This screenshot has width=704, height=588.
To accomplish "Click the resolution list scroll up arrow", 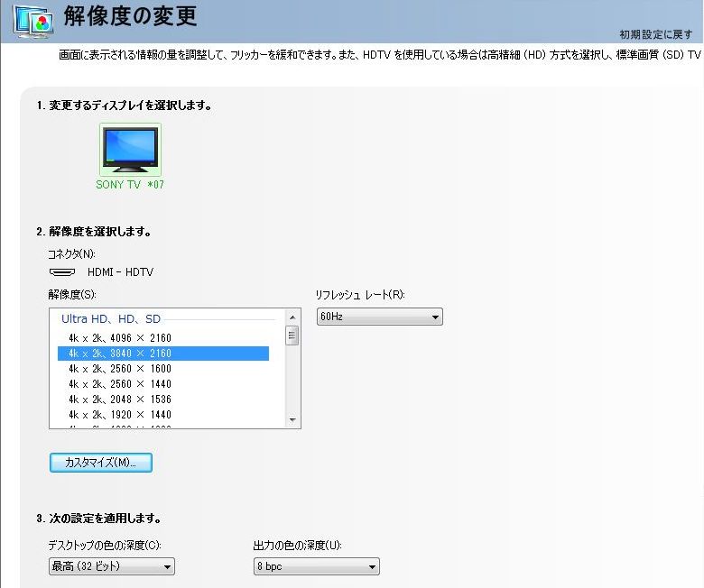I will point(292,317).
